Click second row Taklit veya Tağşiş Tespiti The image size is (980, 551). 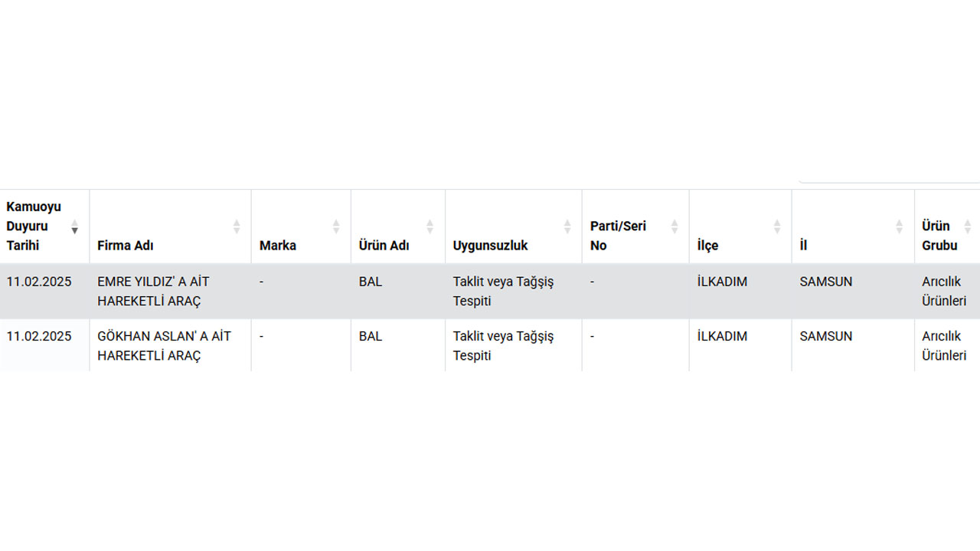coord(503,346)
